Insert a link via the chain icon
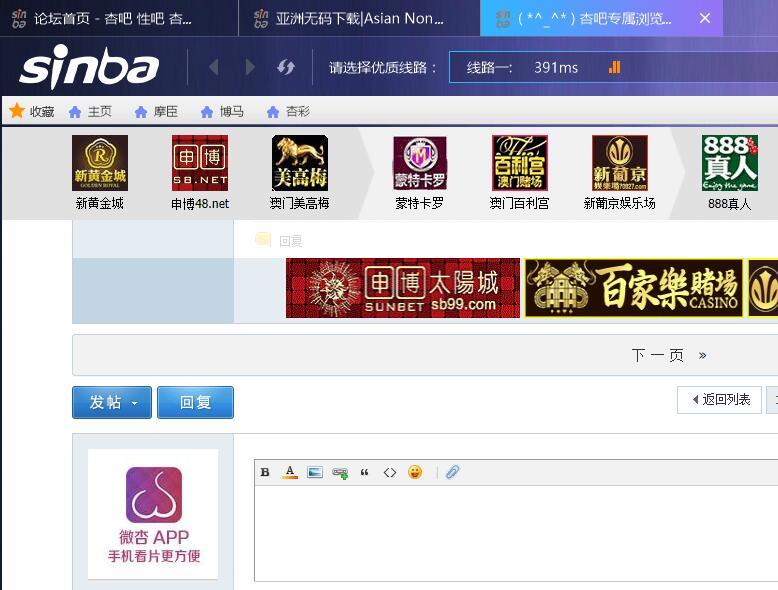Viewport: 778px width, 590px height. click(x=340, y=472)
